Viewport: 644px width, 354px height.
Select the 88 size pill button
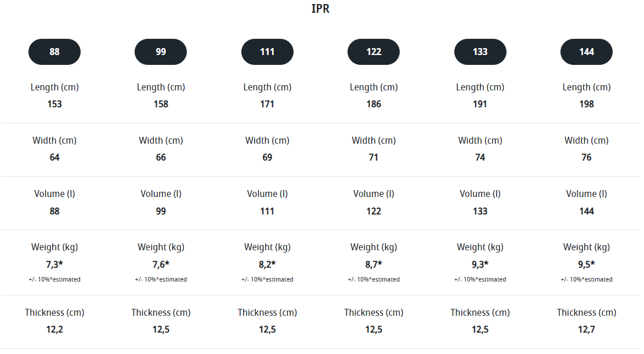pyautogui.click(x=54, y=52)
